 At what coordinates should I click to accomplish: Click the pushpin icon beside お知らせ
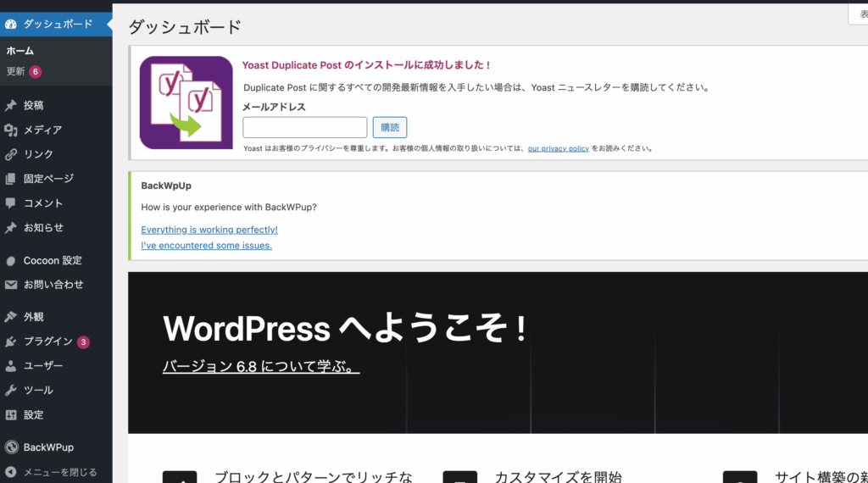(x=10, y=227)
